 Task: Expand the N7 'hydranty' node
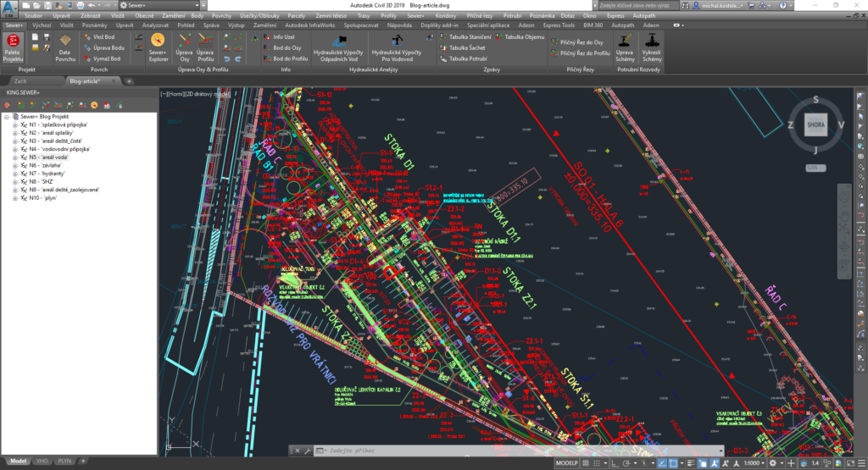coord(15,174)
